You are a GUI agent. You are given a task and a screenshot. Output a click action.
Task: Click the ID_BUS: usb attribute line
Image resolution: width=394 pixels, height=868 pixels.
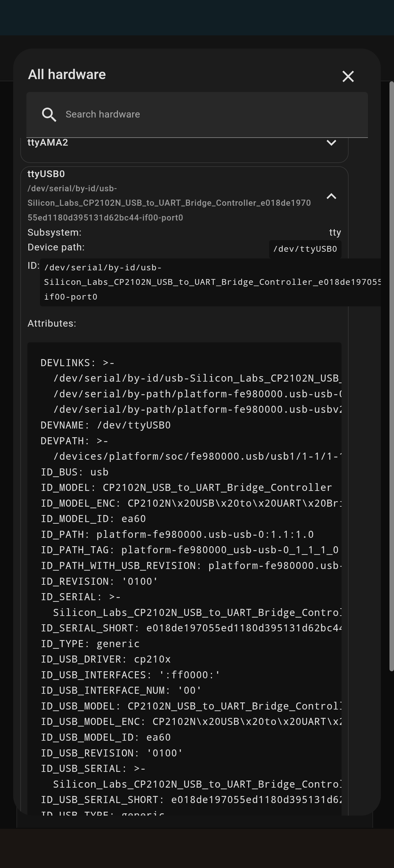pos(75,472)
